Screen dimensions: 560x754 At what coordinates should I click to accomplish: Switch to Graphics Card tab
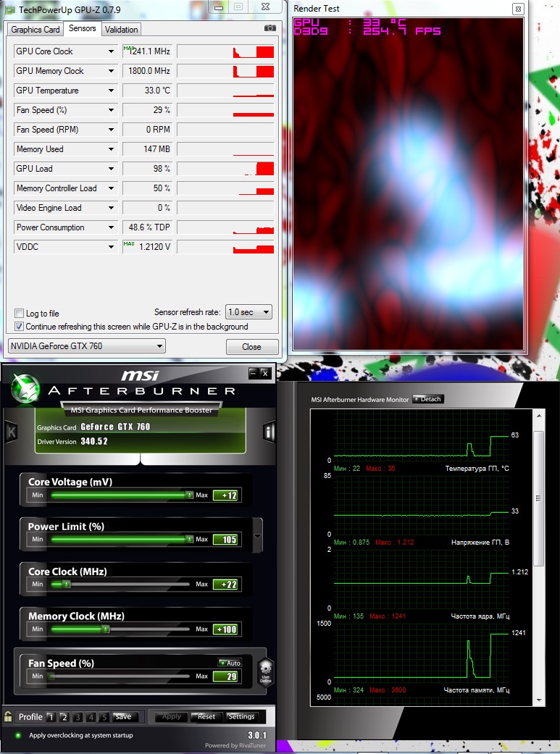click(35, 29)
